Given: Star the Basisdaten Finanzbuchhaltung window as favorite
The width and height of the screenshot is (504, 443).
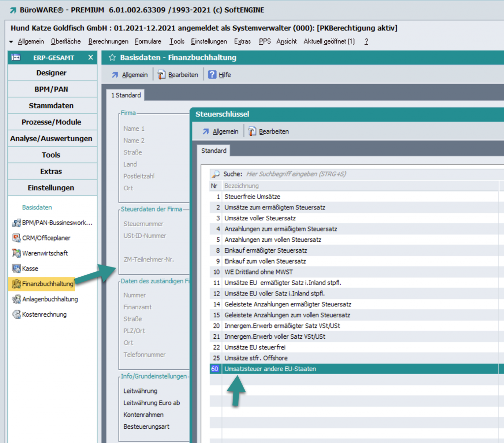Looking at the screenshot, I should click(x=112, y=58).
